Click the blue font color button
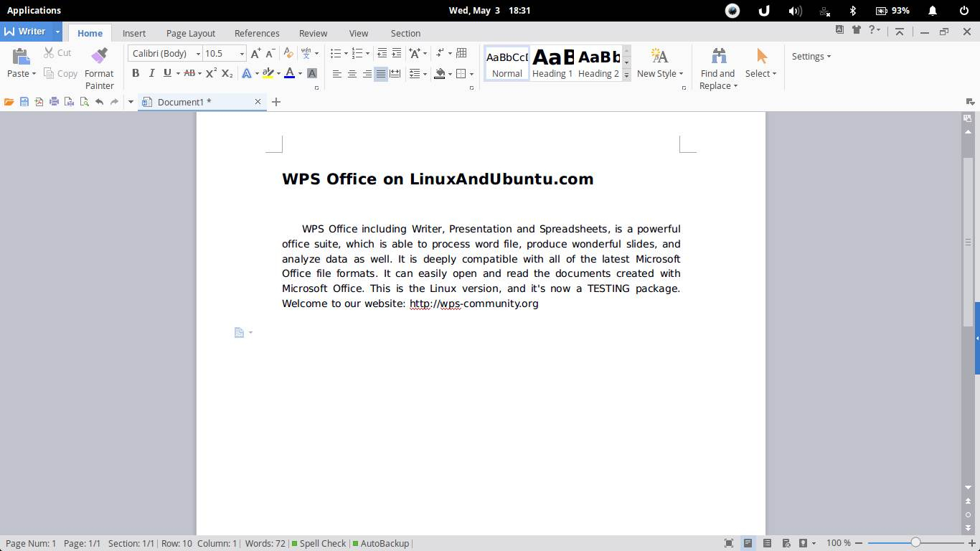This screenshot has height=551, width=980. coord(290,73)
